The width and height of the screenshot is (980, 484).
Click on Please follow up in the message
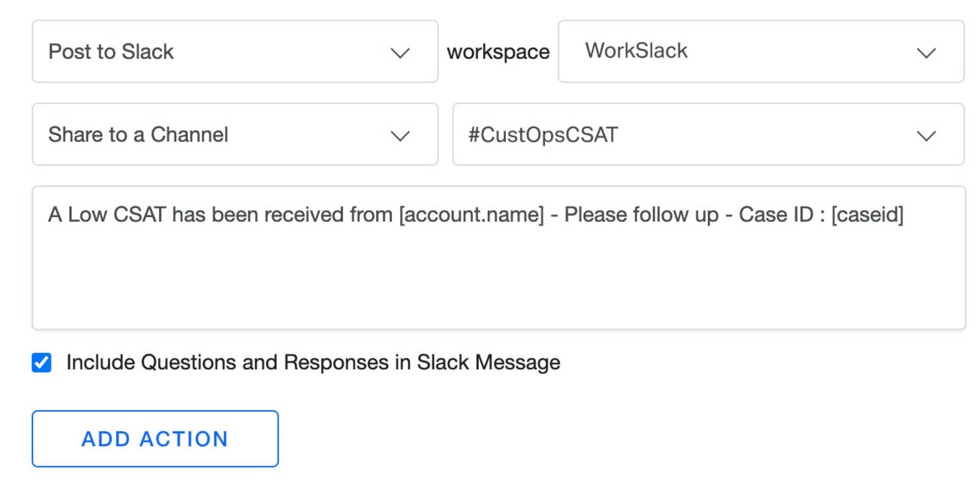coord(641,215)
